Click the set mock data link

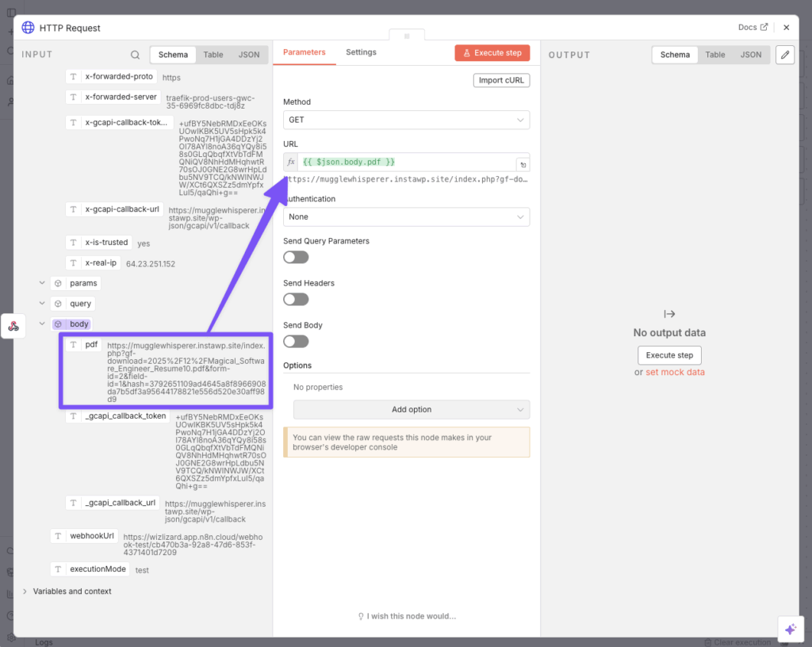coord(674,372)
